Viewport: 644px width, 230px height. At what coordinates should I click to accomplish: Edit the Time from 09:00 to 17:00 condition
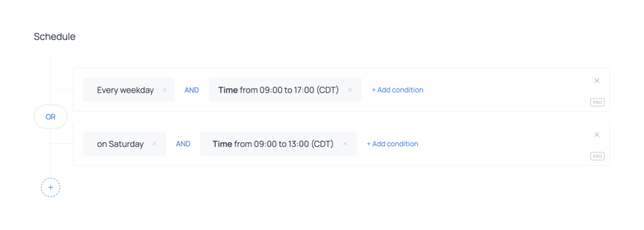(278, 90)
